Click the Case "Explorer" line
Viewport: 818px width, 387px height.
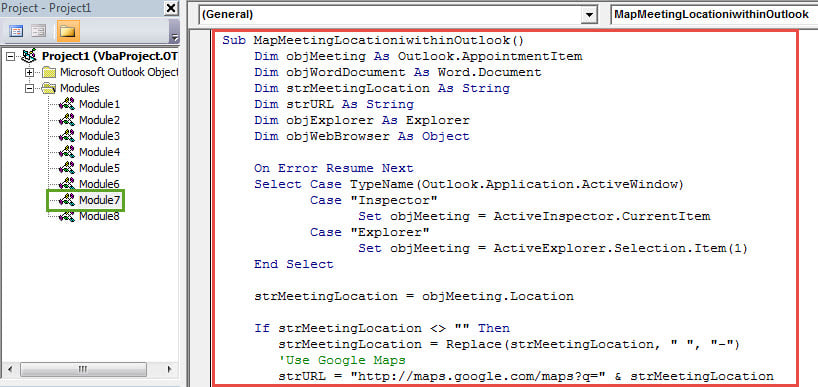pyautogui.click(x=369, y=232)
